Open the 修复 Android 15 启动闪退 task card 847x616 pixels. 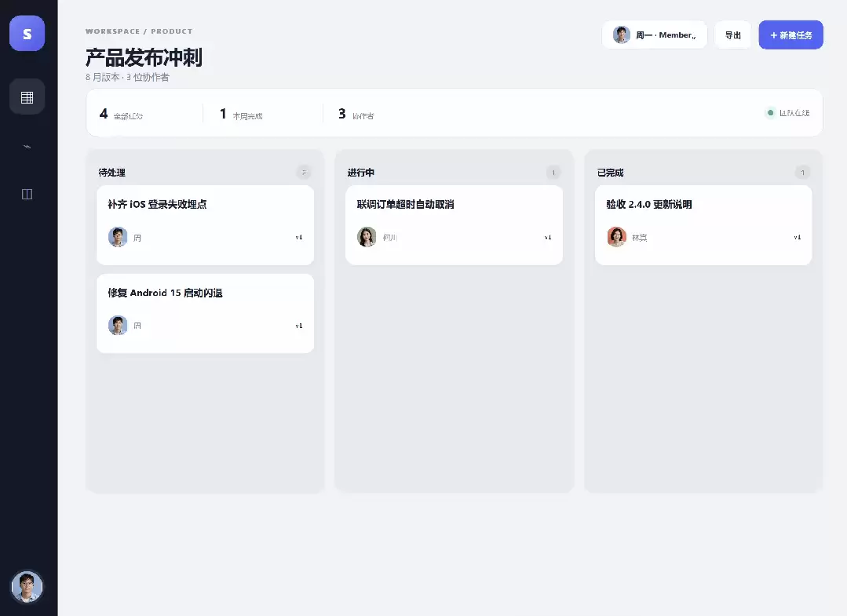coord(205,314)
